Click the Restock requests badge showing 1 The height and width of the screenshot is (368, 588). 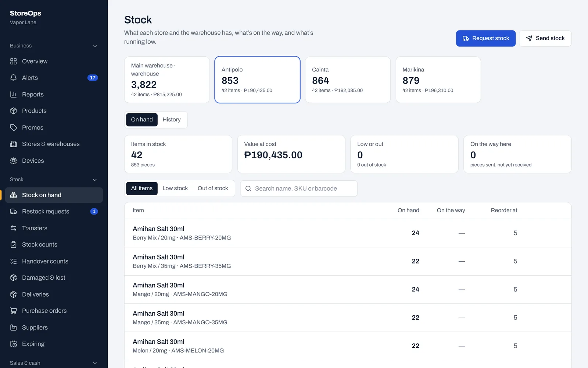[x=94, y=212]
